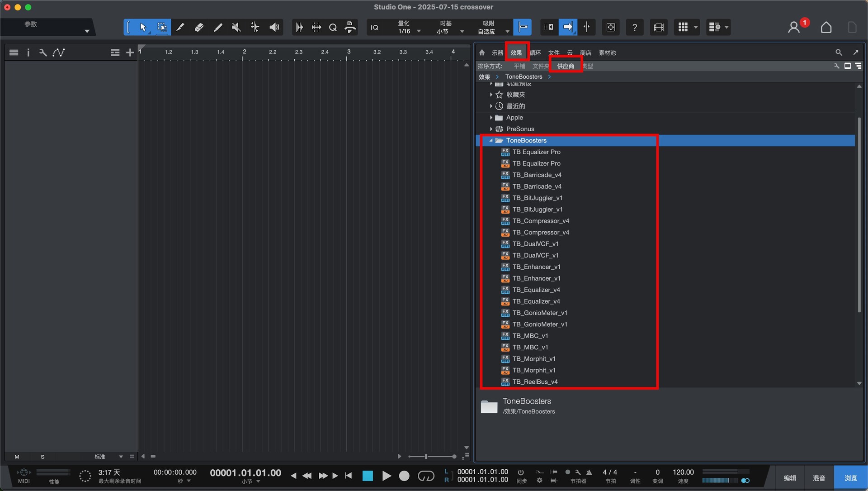The width and height of the screenshot is (868, 491).
Task: Open the video player icon
Action: pyautogui.click(x=659, y=27)
